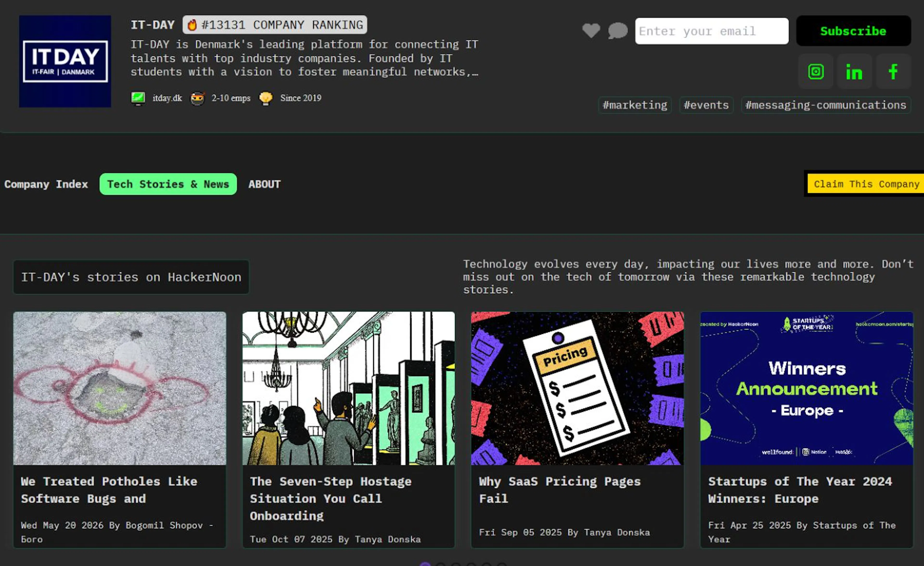
Task: Click the IT-DAY company name heading
Action: pos(153,25)
